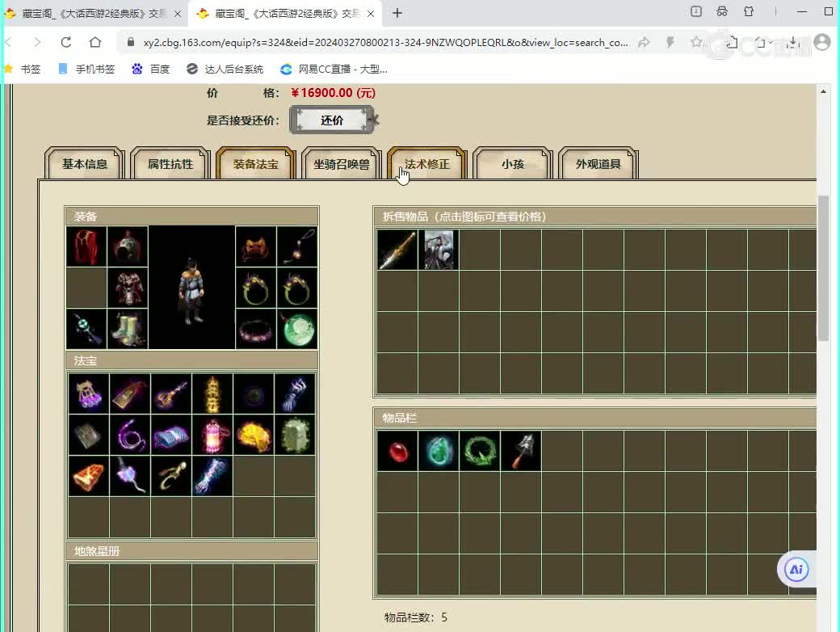The height and width of the screenshot is (632, 840).
Task: Click the warrior figure icon in 拆售物品
Action: click(439, 250)
